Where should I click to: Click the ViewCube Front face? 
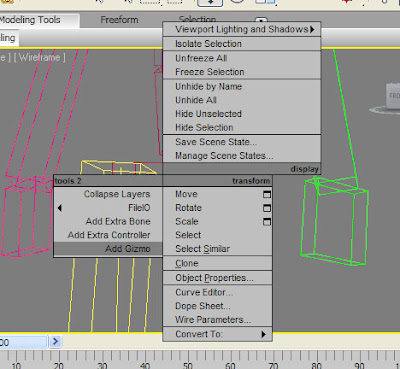tap(393, 96)
